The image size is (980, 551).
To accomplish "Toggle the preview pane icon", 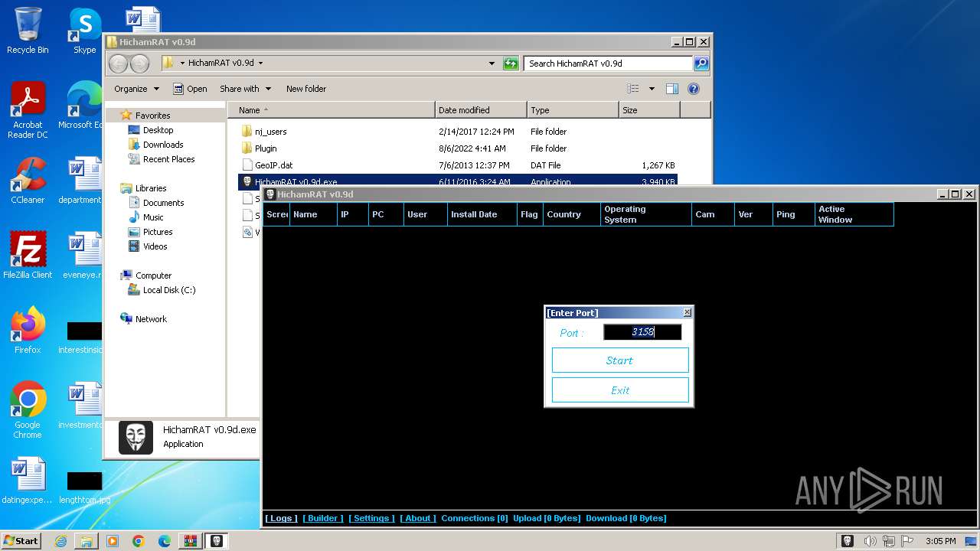I will tap(672, 89).
